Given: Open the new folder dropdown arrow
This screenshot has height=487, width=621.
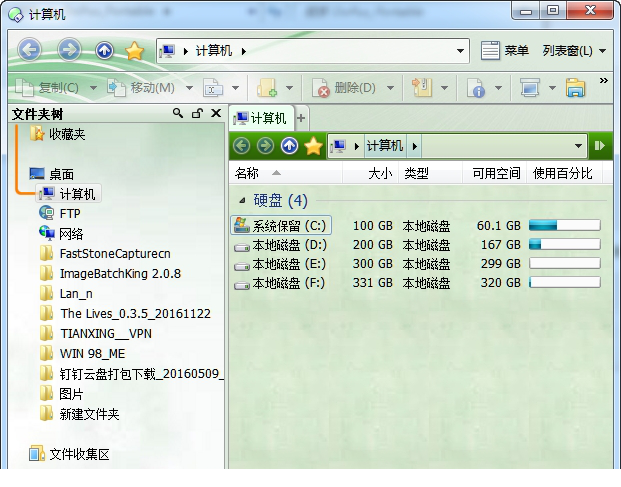Looking at the screenshot, I should (x=290, y=88).
